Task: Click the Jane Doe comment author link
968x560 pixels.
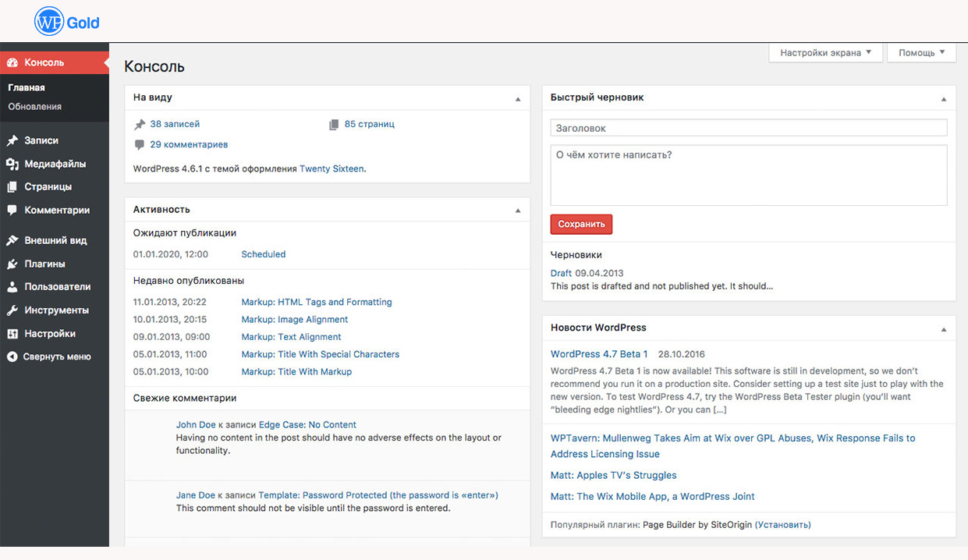Action: [196, 495]
